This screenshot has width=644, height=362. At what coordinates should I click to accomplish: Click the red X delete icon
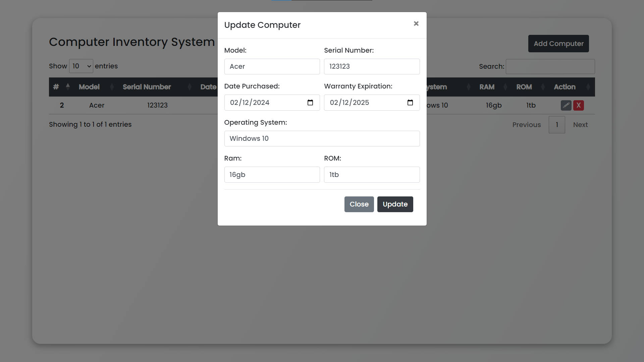pyautogui.click(x=578, y=105)
